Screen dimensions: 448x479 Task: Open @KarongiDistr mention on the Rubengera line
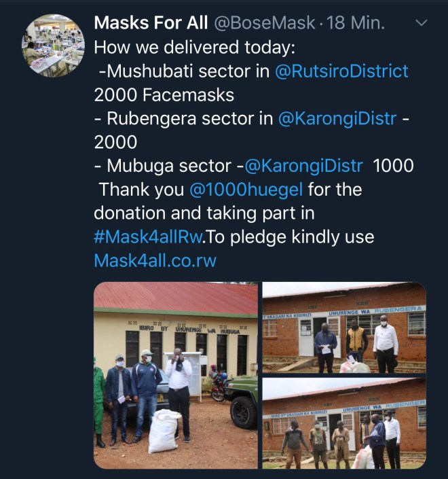(337, 118)
